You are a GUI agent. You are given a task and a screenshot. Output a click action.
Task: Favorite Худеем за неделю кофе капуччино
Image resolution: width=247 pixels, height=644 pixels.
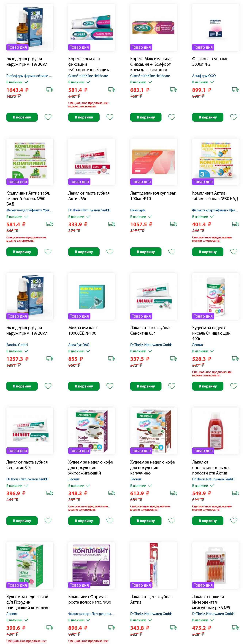(x=172, y=521)
